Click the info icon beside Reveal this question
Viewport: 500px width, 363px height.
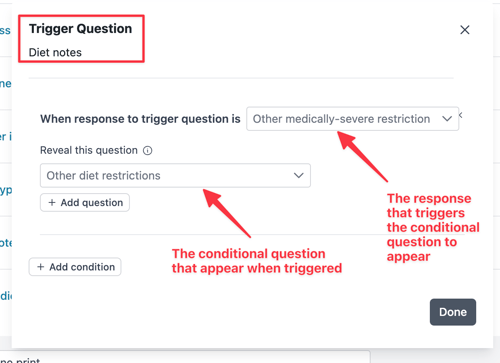click(147, 151)
